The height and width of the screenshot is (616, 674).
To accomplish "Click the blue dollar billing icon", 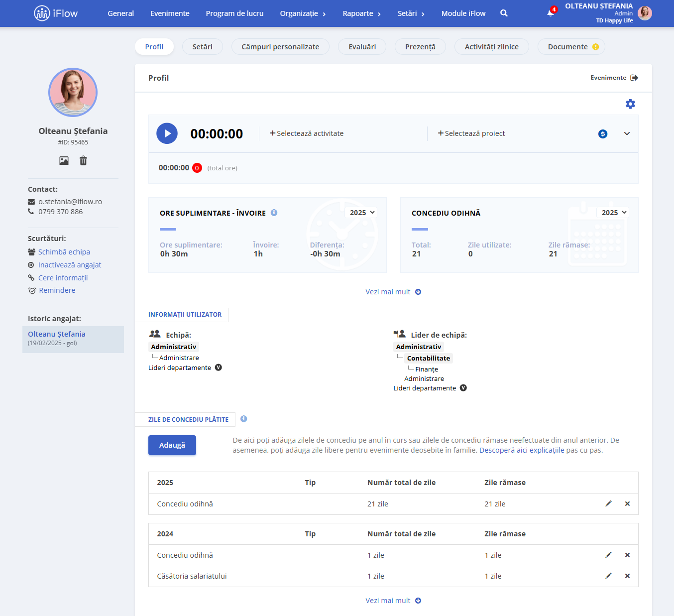I will [x=603, y=134].
